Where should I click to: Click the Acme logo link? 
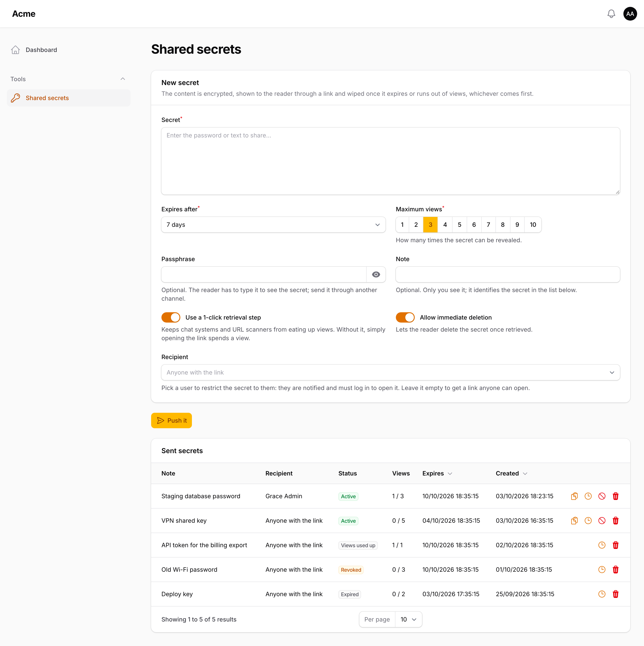24,14
